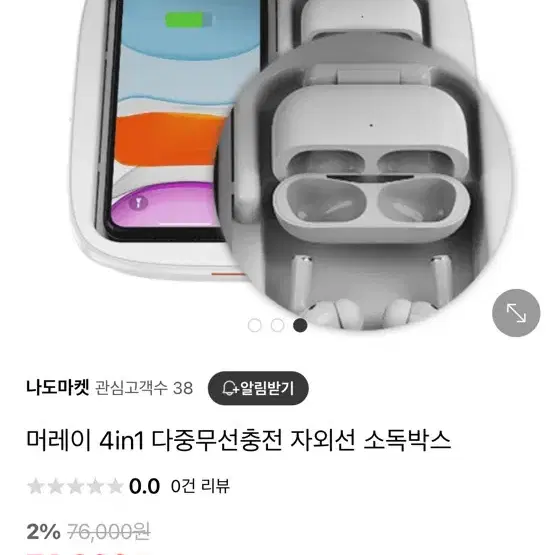Select the second image carousel dot
555x555 pixels.
click(278, 325)
